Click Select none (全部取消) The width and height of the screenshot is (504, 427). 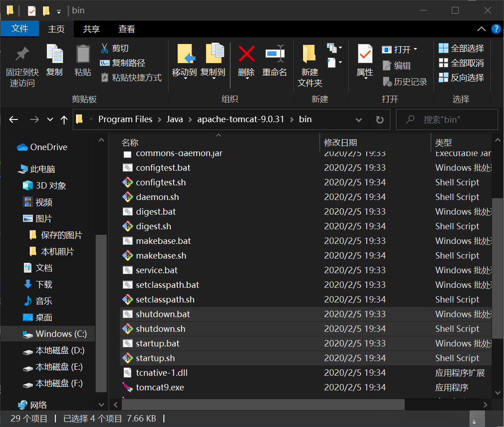pyautogui.click(x=461, y=63)
